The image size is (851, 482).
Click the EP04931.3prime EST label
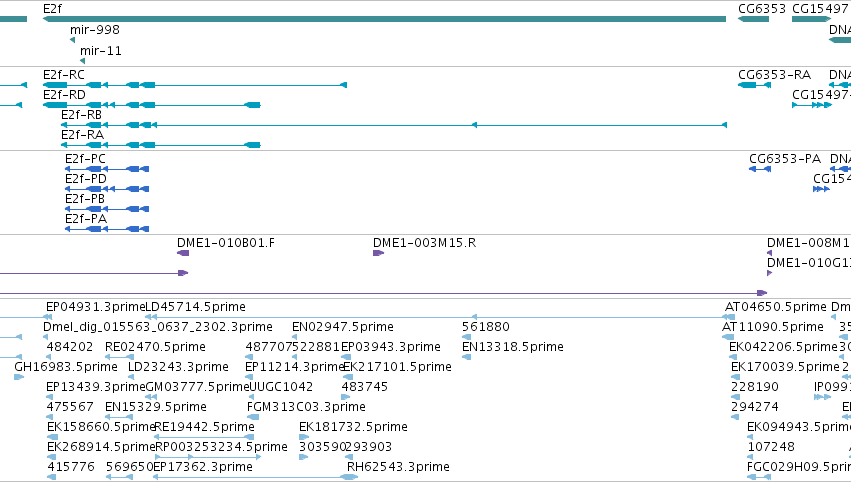point(95,307)
